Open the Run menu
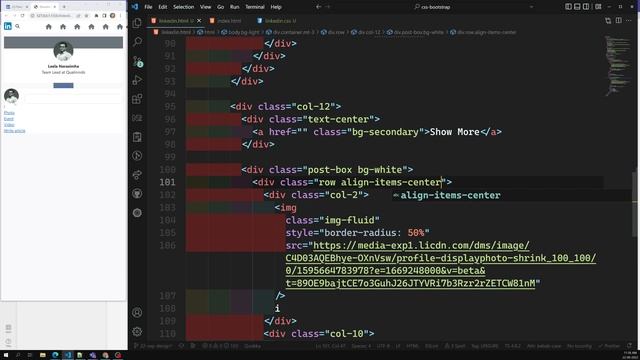This screenshot has width=640, height=360. click(x=234, y=7)
